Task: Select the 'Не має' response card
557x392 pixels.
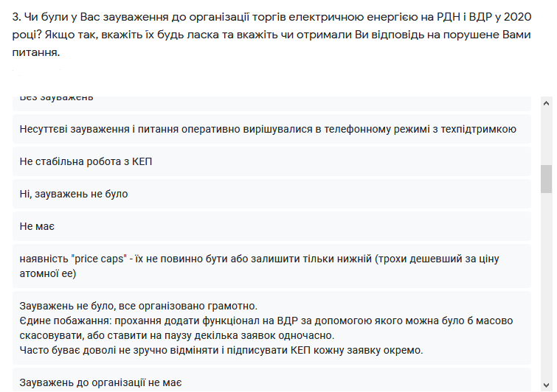Action: coord(271,226)
